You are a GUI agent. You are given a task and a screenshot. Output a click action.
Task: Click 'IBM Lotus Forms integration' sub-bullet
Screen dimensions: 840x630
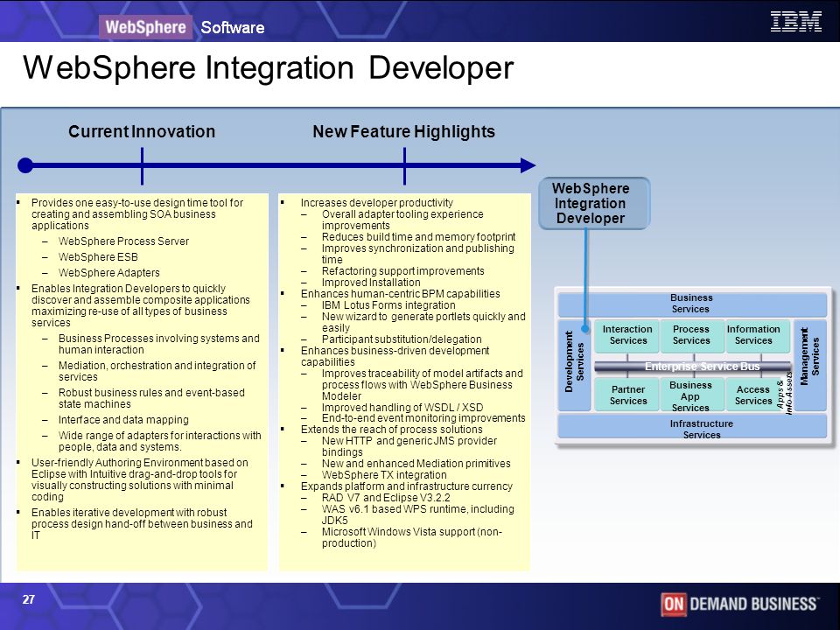point(388,305)
